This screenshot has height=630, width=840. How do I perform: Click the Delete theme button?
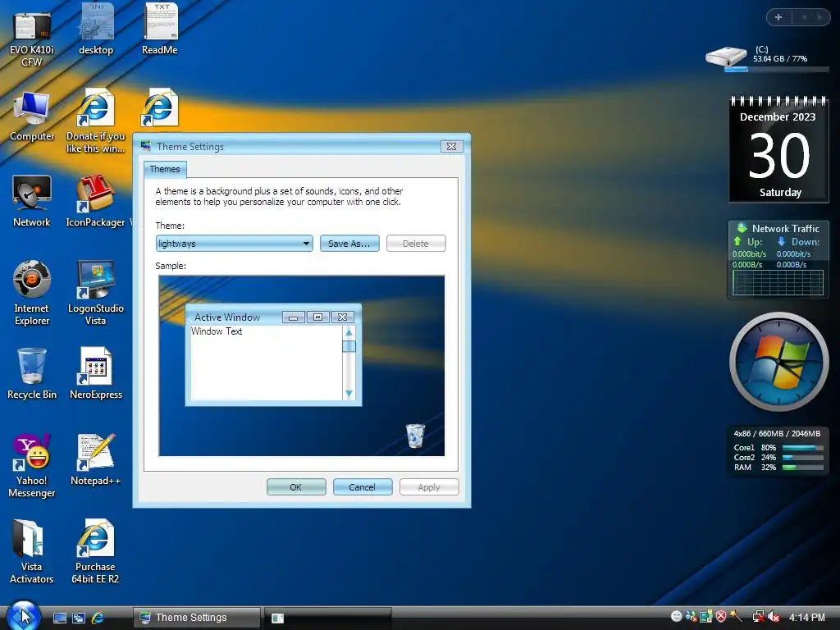point(416,243)
